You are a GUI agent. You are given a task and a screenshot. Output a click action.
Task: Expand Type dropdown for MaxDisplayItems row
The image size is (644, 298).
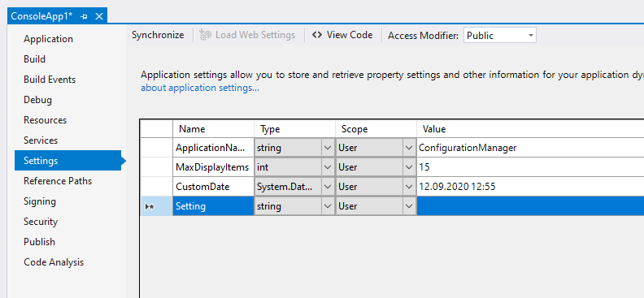point(328,167)
